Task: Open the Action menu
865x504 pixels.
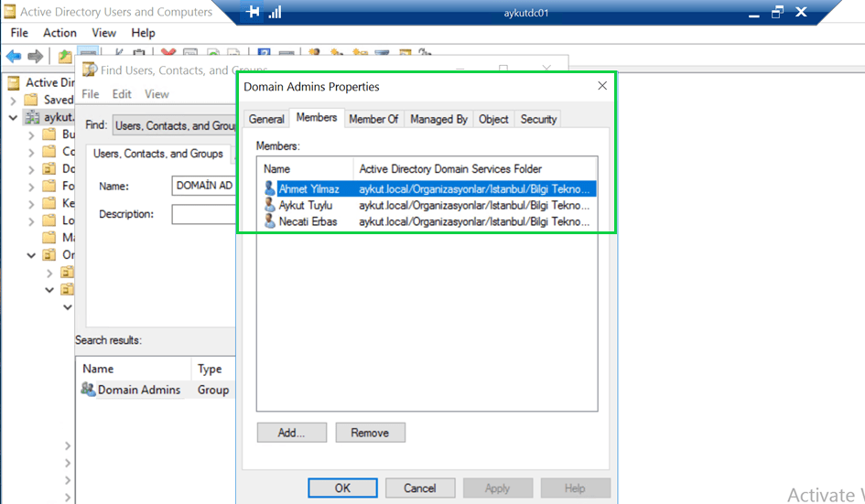Action: coord(59,33)
